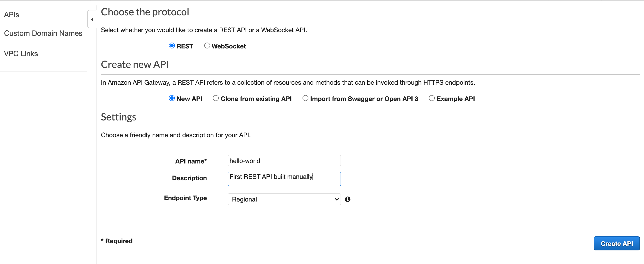Go to Custom Domain Names
This screenshot has height=264, width=644.
[43, 33]
